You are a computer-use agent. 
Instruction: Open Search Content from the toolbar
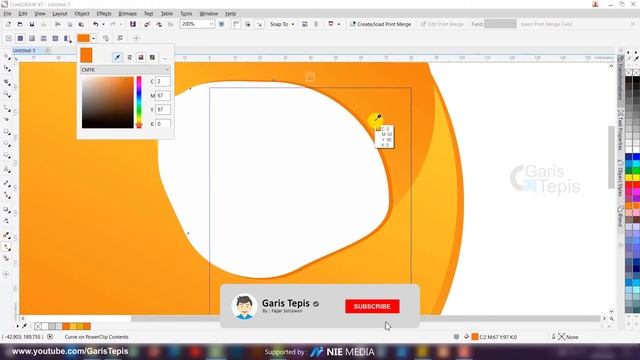(x=133, y=24)
